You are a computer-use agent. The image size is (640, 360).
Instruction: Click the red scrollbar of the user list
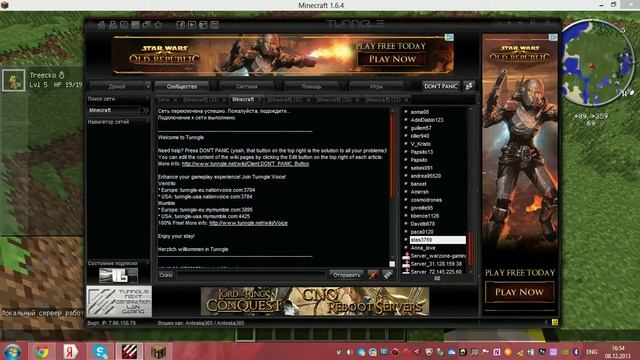pos(471,249)
